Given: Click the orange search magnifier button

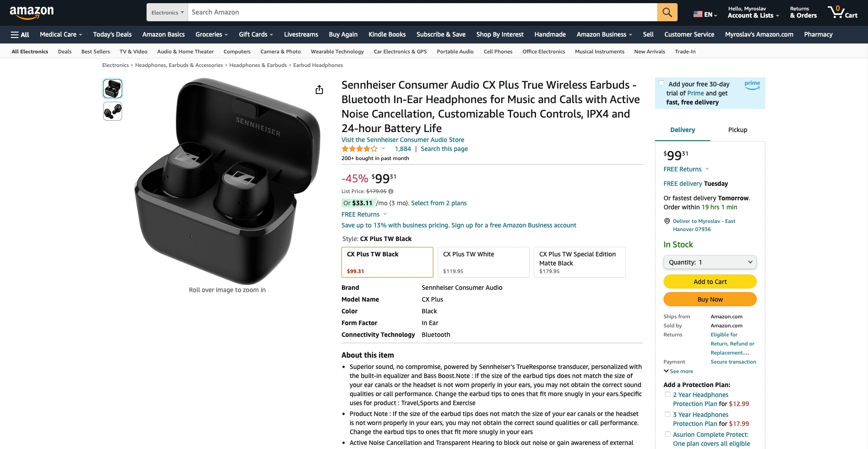Looking at the screenshot, I should [x=667, y=12].
